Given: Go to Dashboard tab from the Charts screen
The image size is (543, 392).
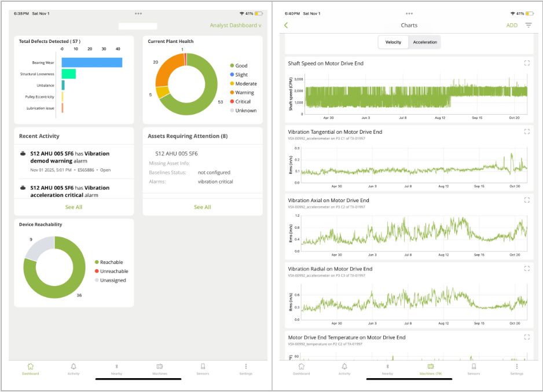Looking at the screenshot, I should [301, 369].
